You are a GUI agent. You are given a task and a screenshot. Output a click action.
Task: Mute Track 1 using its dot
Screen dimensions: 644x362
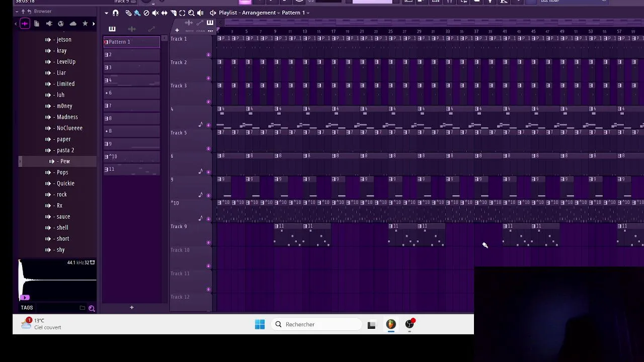208,55
